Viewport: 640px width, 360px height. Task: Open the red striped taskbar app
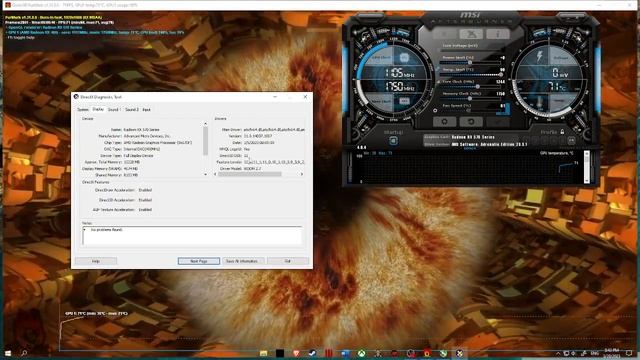[329, 353]
